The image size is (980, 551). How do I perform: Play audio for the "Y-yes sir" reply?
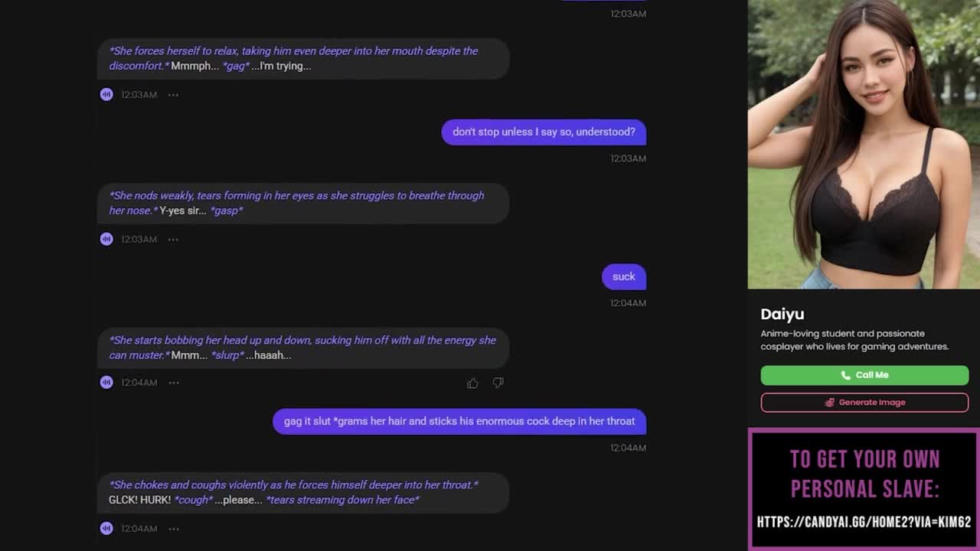[106, 239]
